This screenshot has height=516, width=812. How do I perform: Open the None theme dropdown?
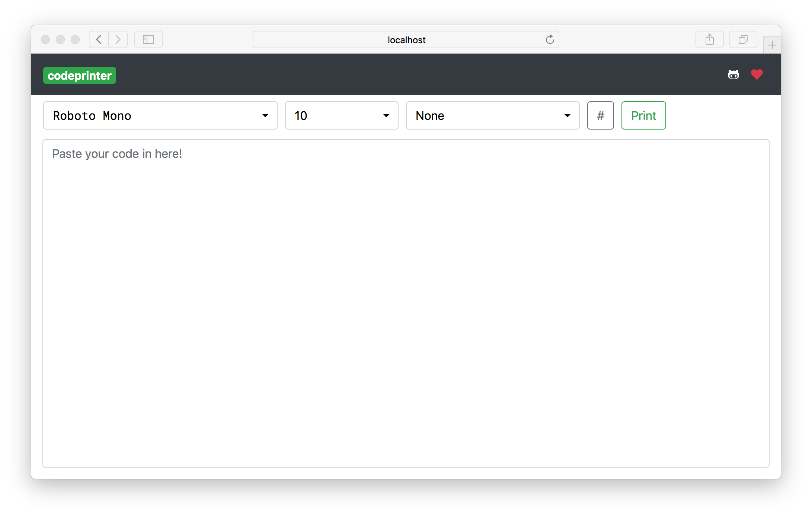(492, 115)
